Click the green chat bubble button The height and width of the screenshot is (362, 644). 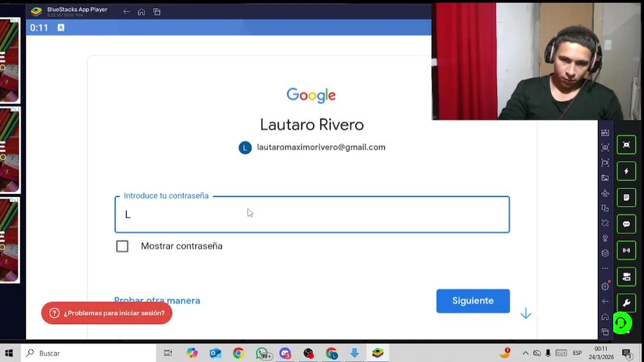[626, 224]
